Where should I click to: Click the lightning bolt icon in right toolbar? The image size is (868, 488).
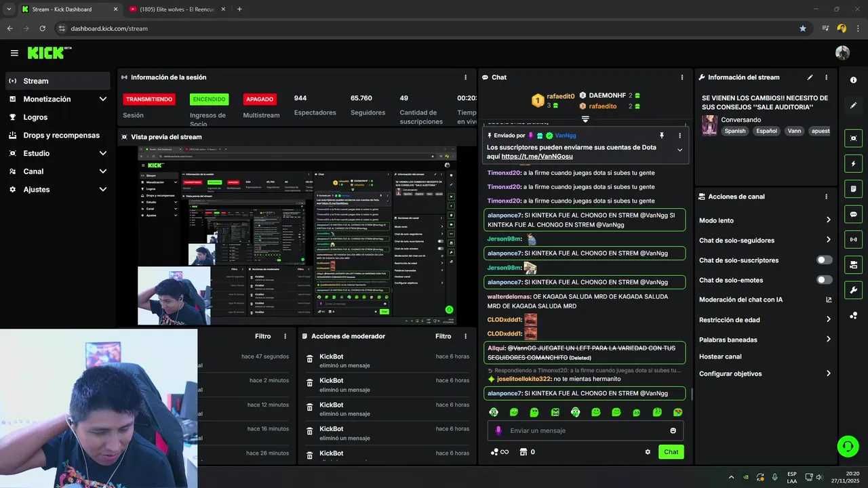pyautogui.click(x=853, y=164)
